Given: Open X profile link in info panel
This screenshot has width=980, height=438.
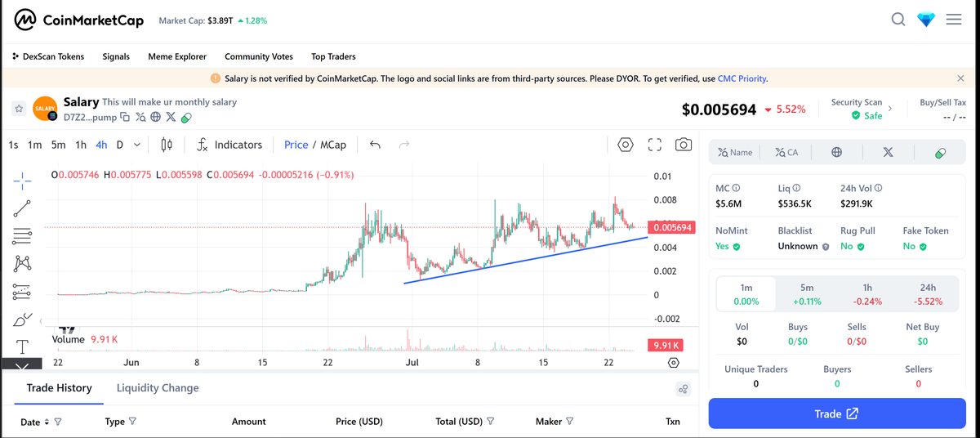Looking at the screenshot, I should click(x=888, y=152).
